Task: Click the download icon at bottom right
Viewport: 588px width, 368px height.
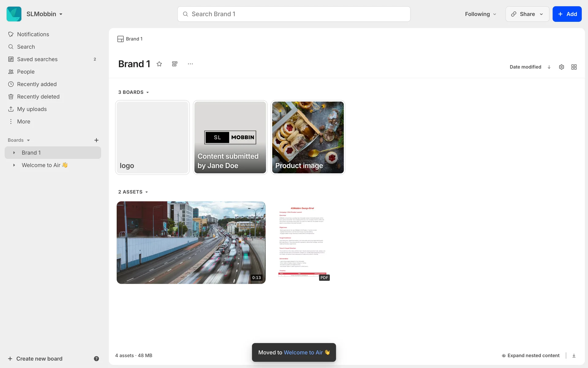Action: click(x=574, y=355)
